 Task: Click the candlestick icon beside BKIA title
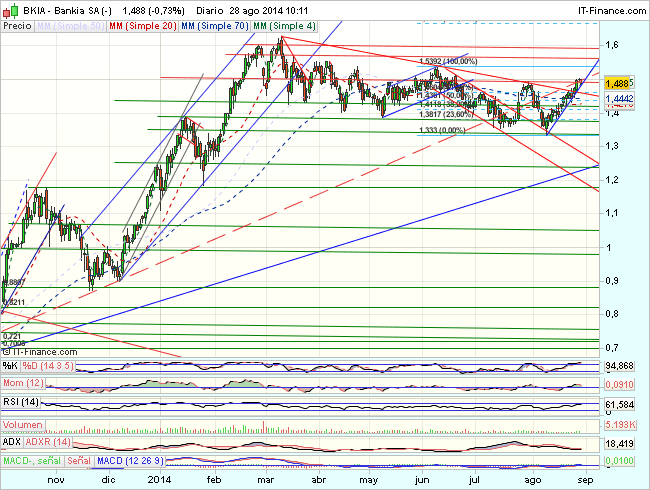click(x=10, y=10)
